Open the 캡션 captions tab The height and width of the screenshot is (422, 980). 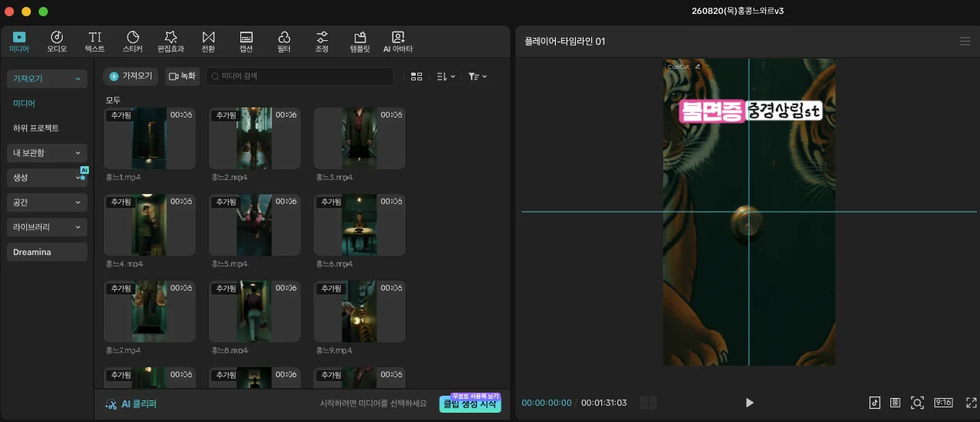247,42
